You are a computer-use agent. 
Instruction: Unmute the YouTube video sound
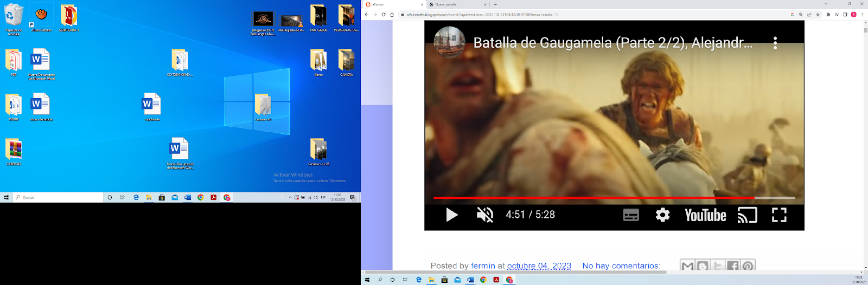click(x=485, y=215)
